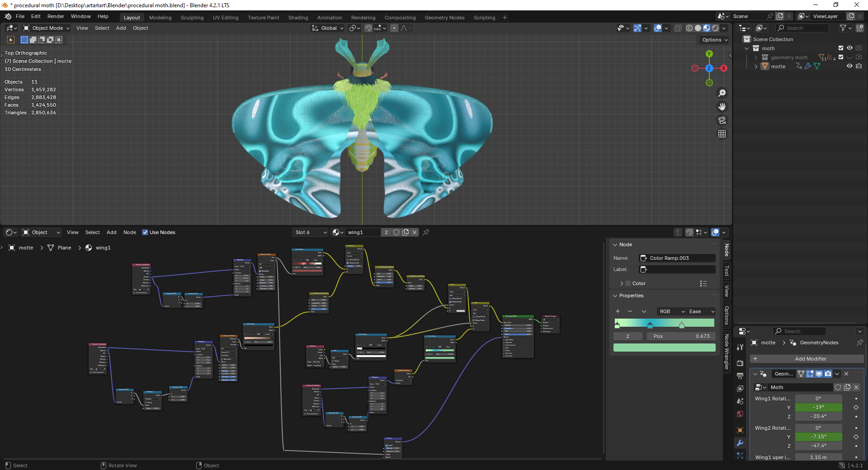Select the World Properties tab

pyautogui.click(x=740, y=414)
